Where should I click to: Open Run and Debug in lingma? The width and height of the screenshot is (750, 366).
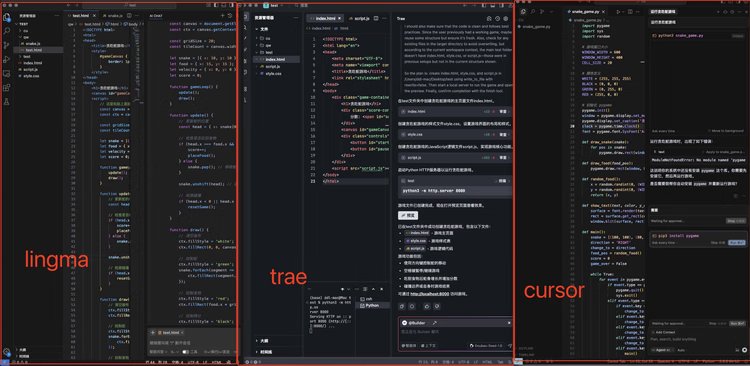click(x=7, y=59)
